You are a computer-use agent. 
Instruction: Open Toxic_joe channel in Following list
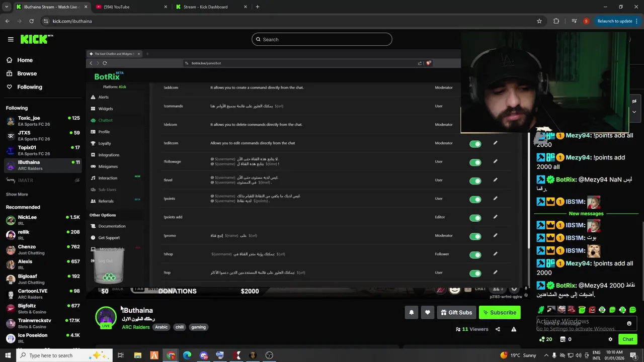pos(43,121)
